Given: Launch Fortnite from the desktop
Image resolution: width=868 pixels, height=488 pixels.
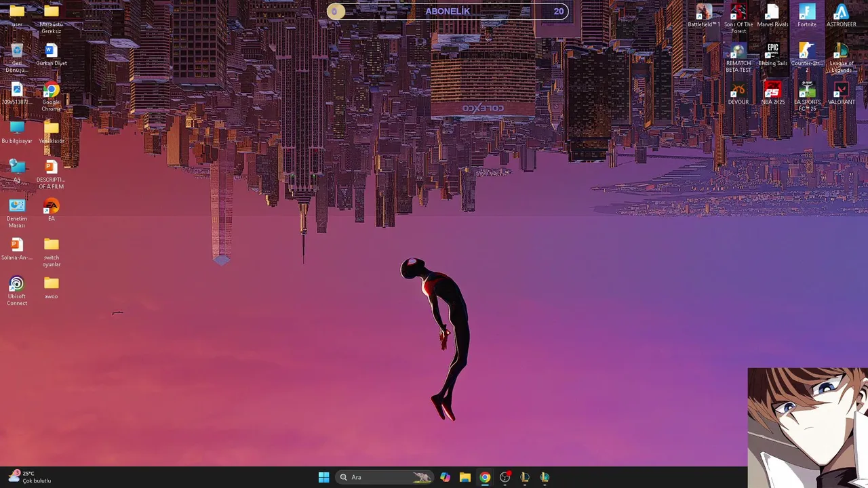Looking at the screenshot, I should (807, 15).
